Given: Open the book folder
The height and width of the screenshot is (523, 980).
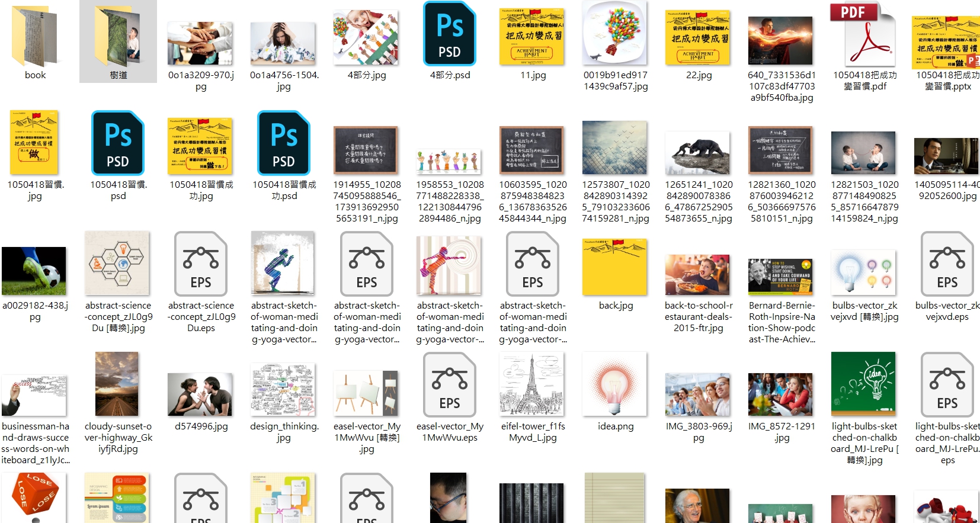Looking at the screenshot, I should tap(35, 36).
